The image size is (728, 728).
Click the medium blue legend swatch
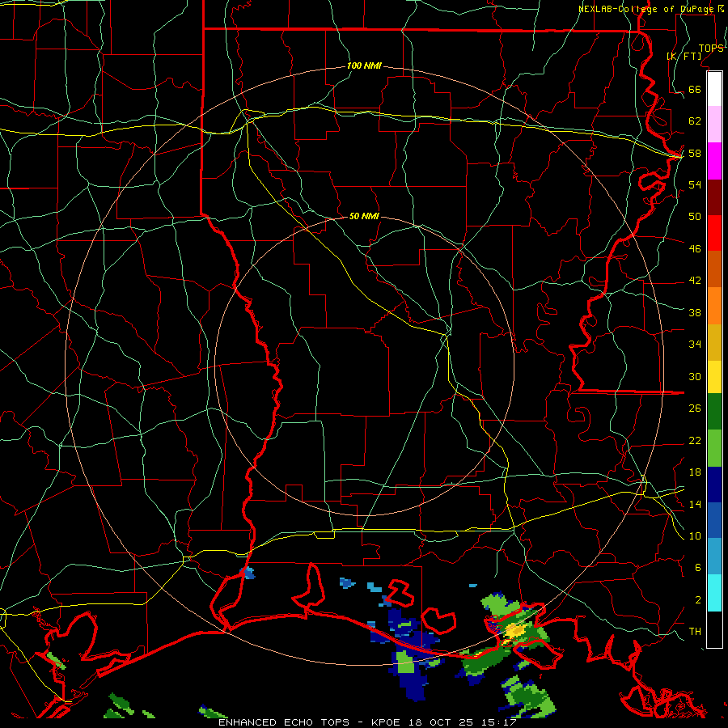point(714,520)
